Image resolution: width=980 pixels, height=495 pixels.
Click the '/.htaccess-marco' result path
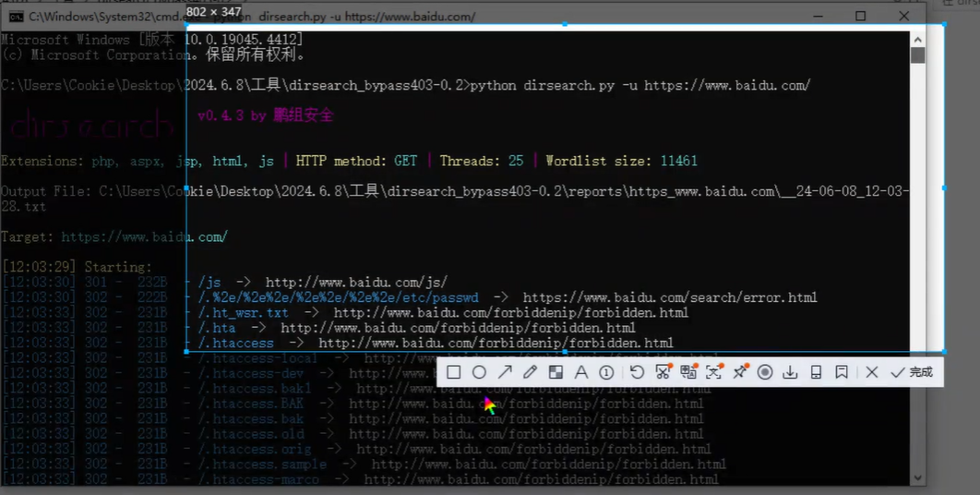click(x=258, y=479)
